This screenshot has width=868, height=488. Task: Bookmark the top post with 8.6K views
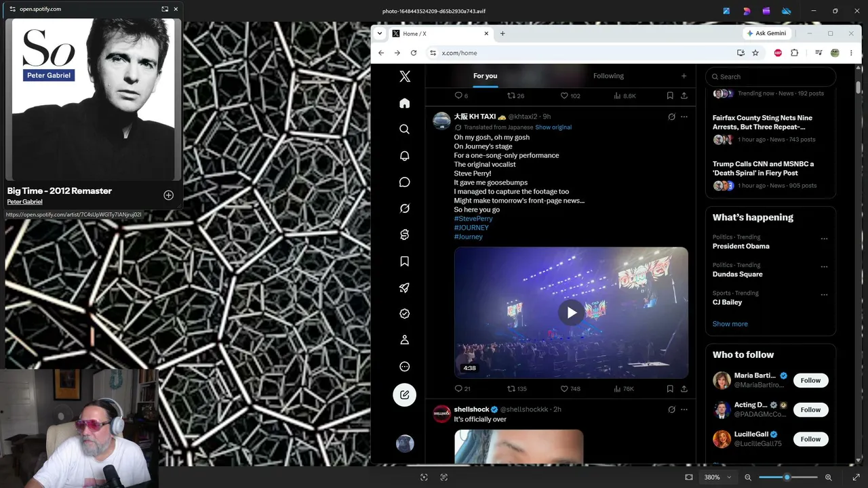[670, 96]
